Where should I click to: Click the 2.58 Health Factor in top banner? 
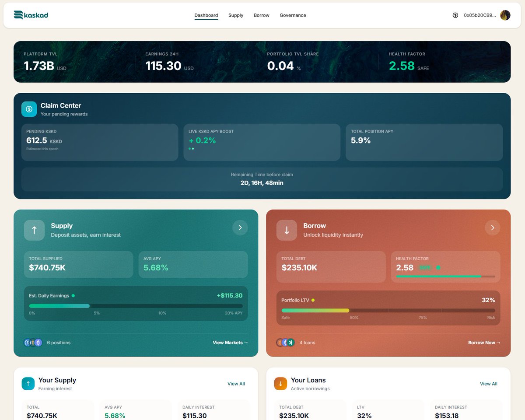(x=402, y=66)
